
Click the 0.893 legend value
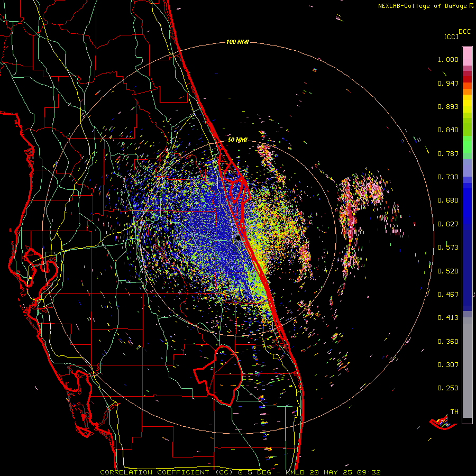click(x=448, y=106)
